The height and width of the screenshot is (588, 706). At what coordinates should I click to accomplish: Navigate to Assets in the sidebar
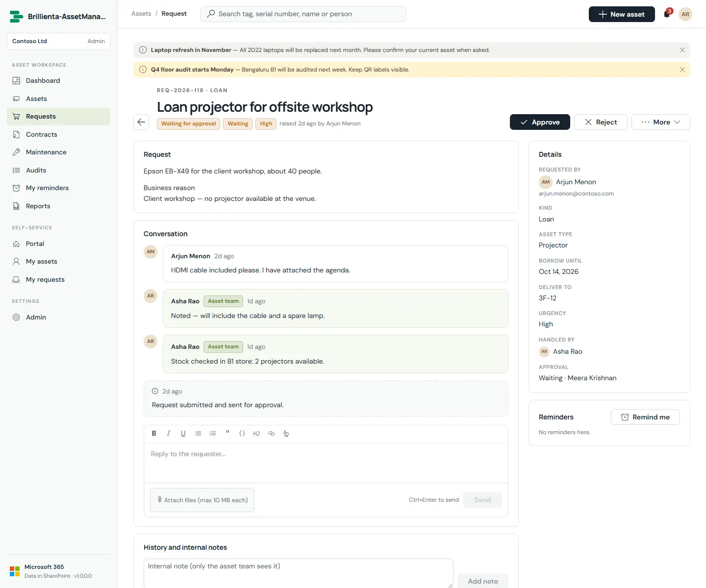coord(58,98)
